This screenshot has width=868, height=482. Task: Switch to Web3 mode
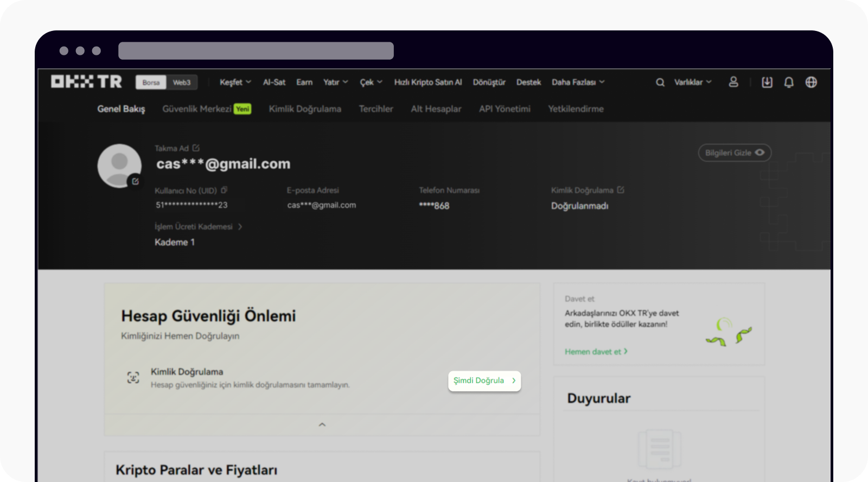tap(182, 83)
